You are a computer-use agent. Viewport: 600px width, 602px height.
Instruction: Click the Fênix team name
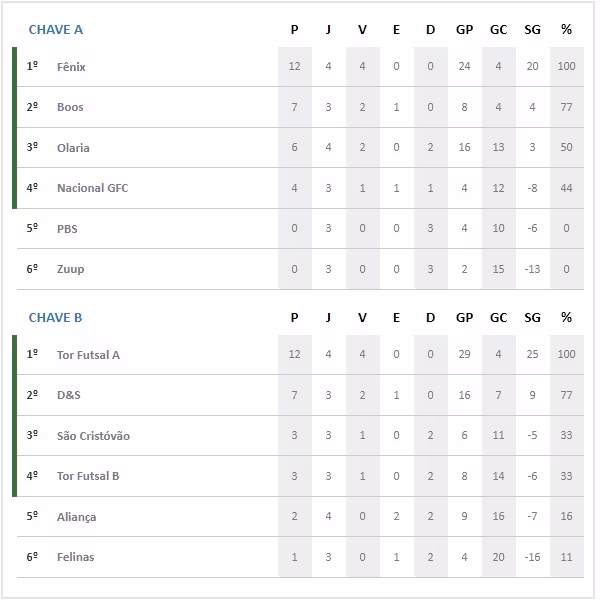click(x=71, y=67)
